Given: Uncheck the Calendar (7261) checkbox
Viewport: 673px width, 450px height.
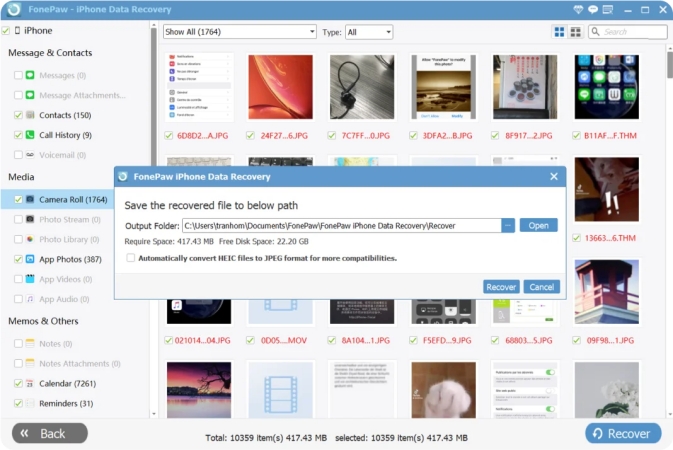Looking at the screenshot, I should [18, 383].
